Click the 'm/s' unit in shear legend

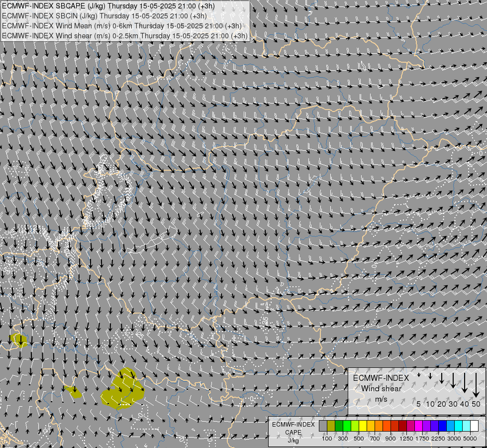click(381, 399)
